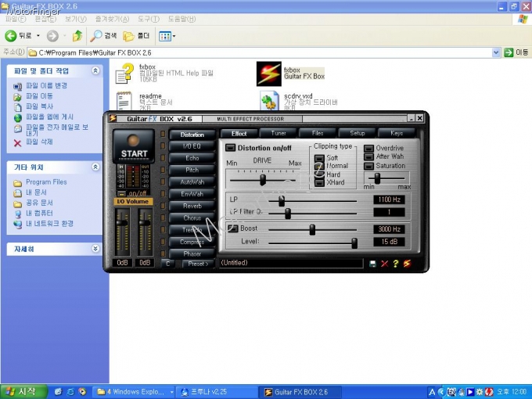Switch to the Setup tab
Viewport: 532px width, 399px height.
click(357, 134)
